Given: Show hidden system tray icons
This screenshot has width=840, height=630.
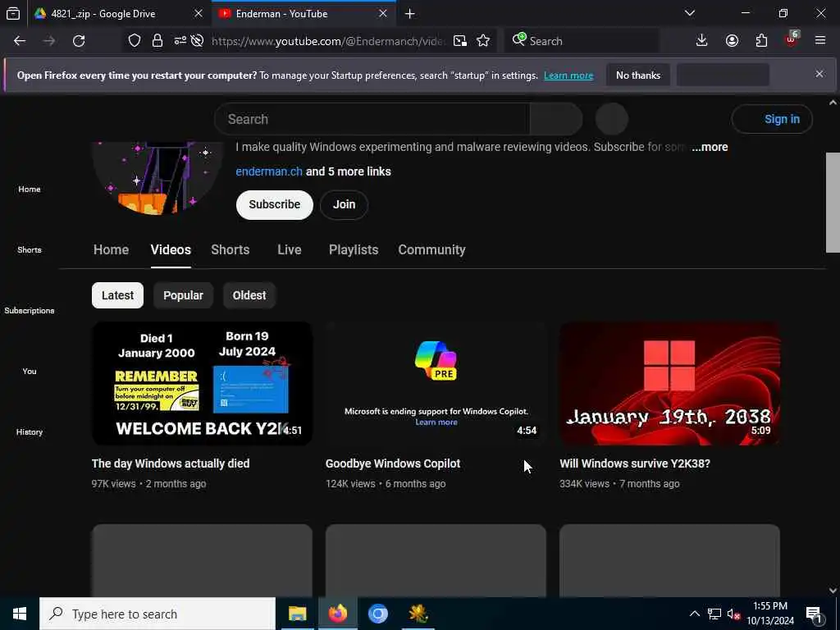Looking at the screenshot, I should pos(694,614).
